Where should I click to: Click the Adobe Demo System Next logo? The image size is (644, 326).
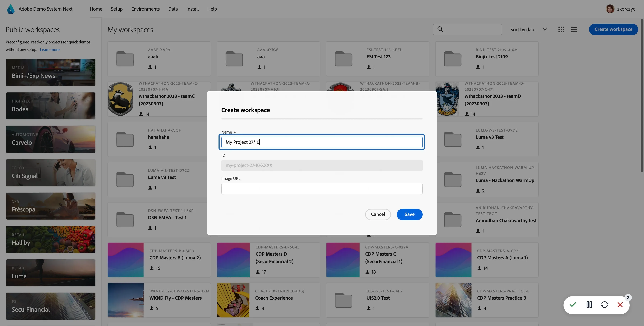pos(10,9)
